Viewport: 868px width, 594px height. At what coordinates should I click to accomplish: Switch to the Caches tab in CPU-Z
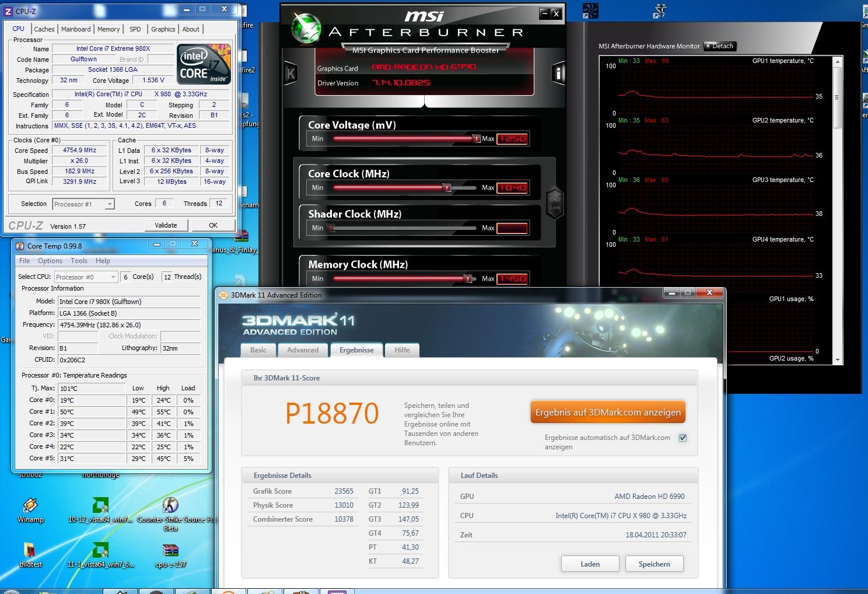coord(44,29)
